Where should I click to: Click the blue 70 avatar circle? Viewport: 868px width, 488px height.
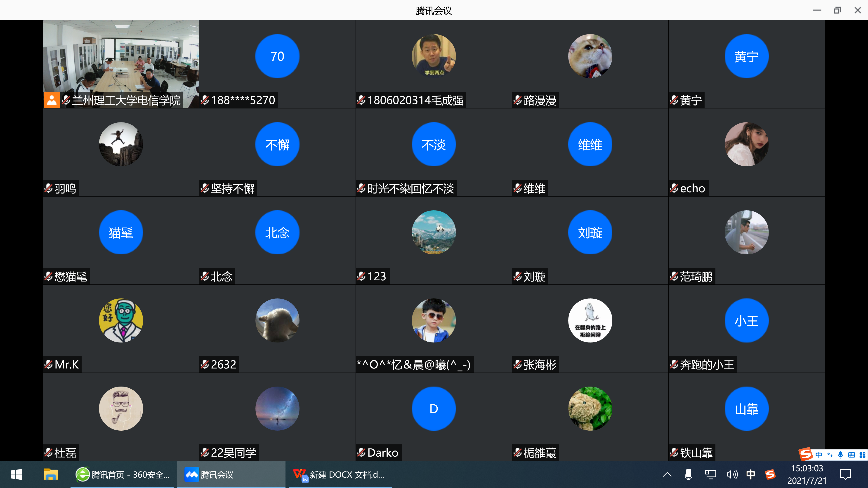pos(277,56)
